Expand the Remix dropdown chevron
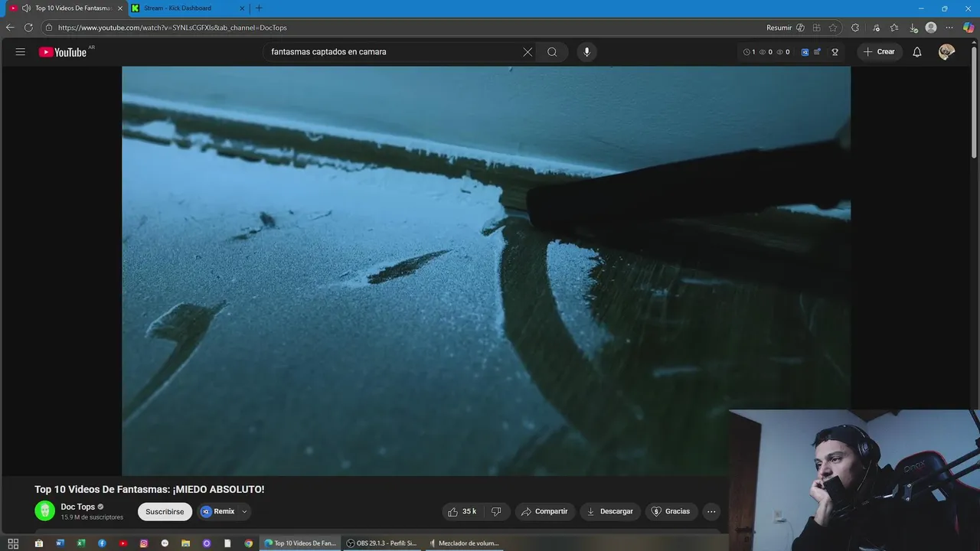Screen dimensions: 980x551 tap(244, 511)
